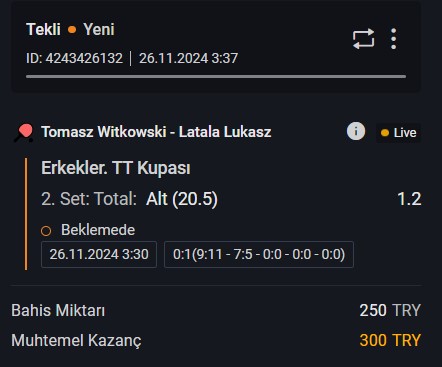
Task: Click the 26.11.2024 3:30 date box
Action: click(x=99, y=254)
